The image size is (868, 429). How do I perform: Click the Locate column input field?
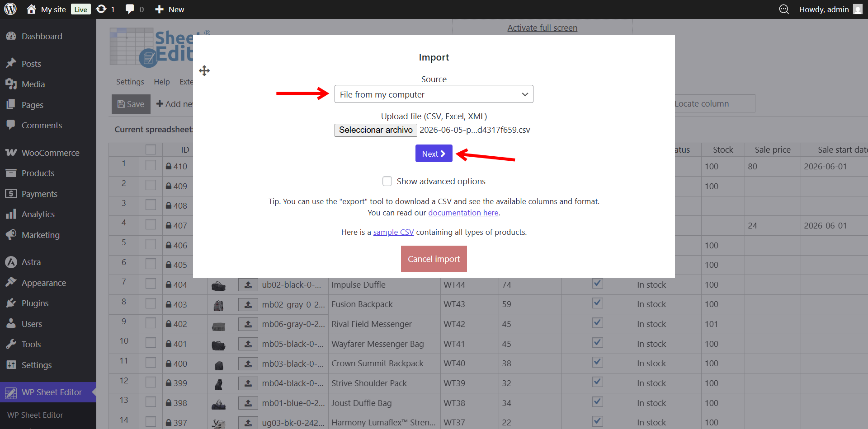714,103
